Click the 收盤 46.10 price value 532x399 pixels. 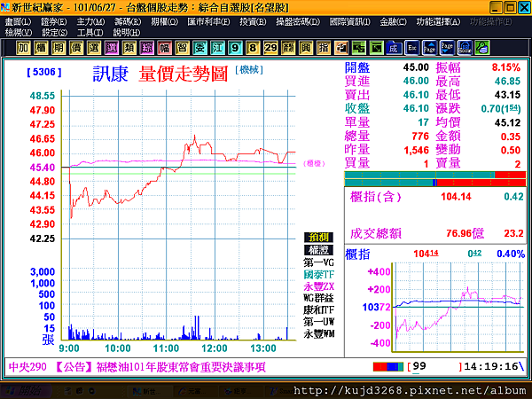pos(416,108)
